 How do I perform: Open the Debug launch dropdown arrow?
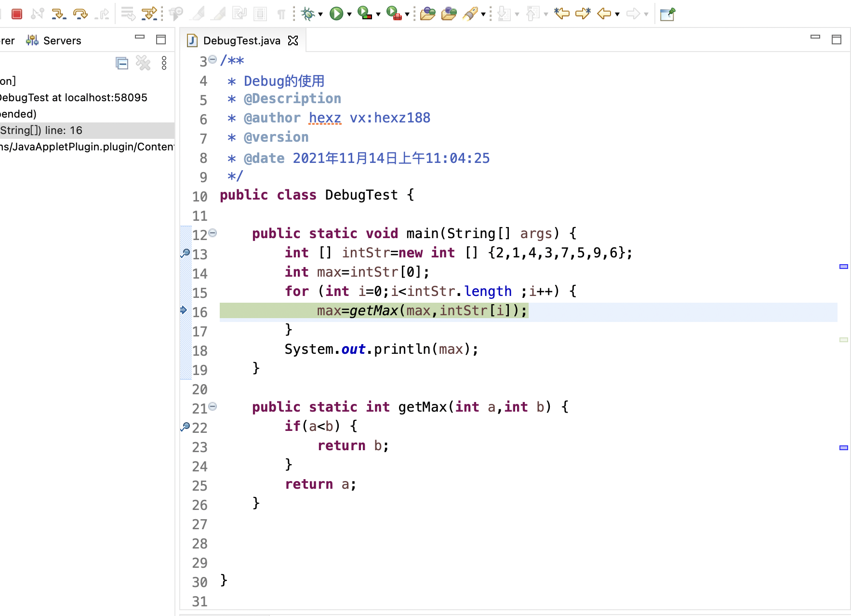[320, 14]
